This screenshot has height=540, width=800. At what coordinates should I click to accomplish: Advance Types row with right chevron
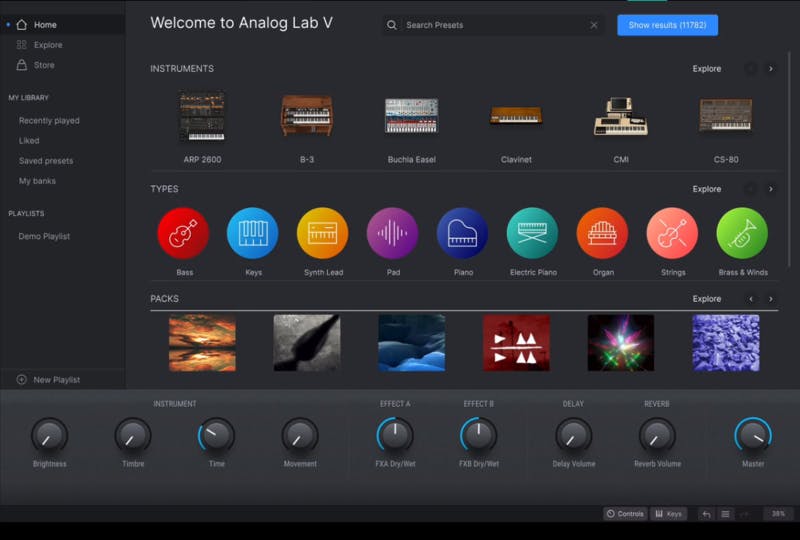tap(770, 189)
